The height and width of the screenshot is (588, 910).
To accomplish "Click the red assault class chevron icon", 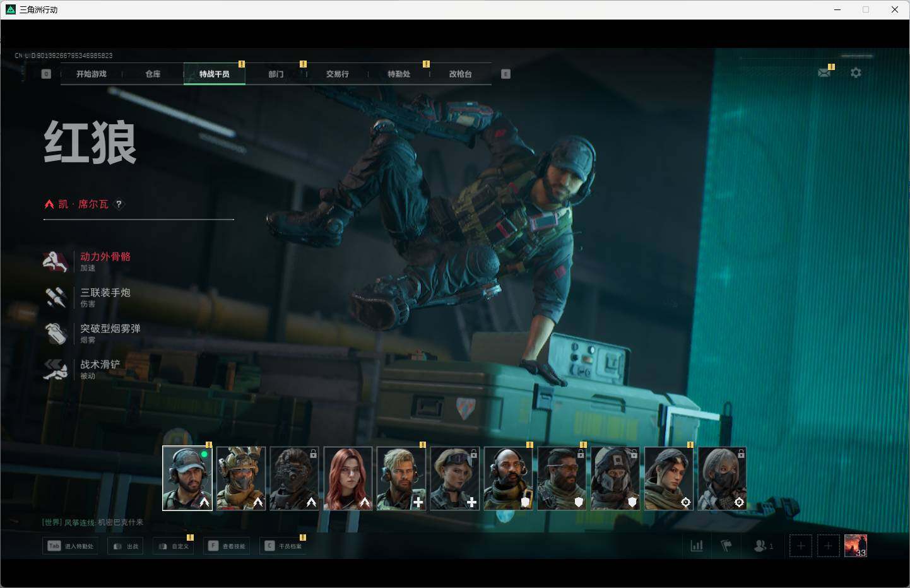I will (x=49, y=204).
